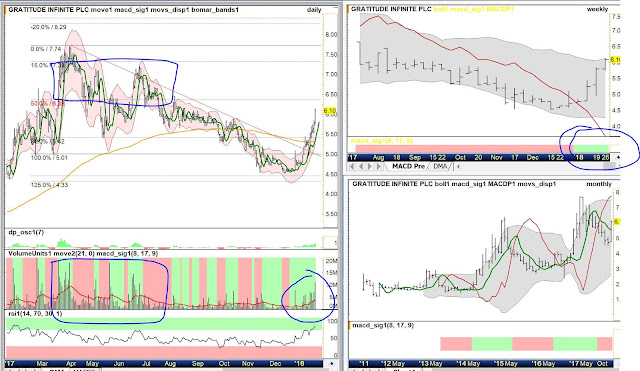Click 'Jul' on the daily time axis

[x=145, y=363]
